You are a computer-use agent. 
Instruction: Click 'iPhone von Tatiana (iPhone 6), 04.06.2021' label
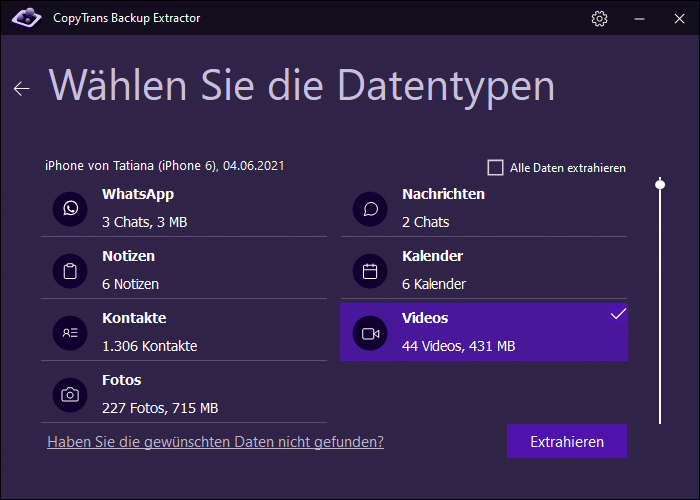click(164, 166)
